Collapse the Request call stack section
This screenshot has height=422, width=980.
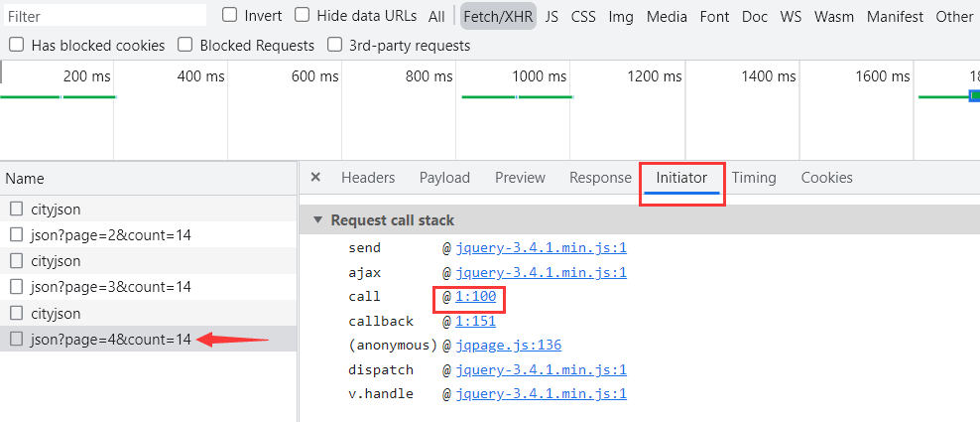point(317,220)
